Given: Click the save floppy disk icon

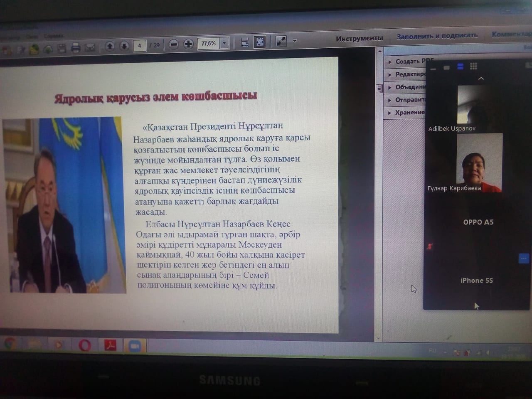Looking at the screenshot, I should coord(62,48).
